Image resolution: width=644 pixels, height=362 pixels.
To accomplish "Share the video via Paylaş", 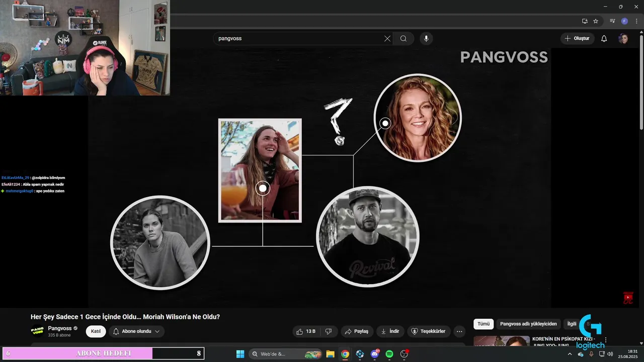I will coord(357,331).
